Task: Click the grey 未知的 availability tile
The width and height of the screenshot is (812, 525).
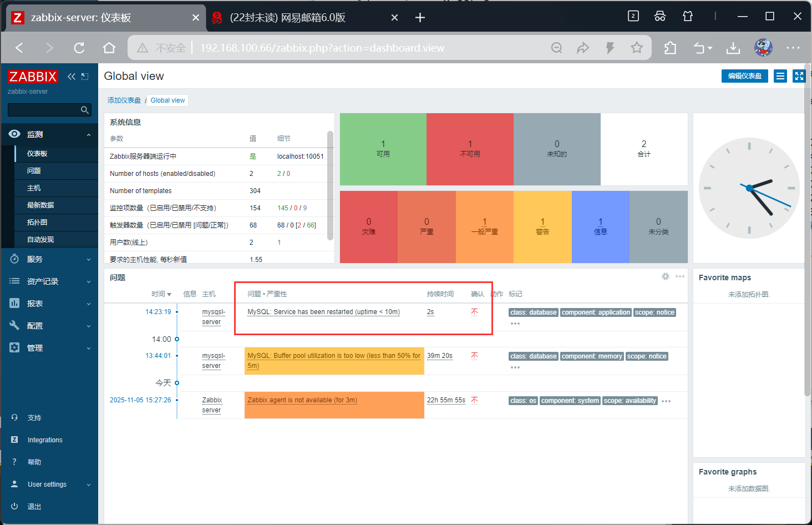Action: click(x=557, y=149)
